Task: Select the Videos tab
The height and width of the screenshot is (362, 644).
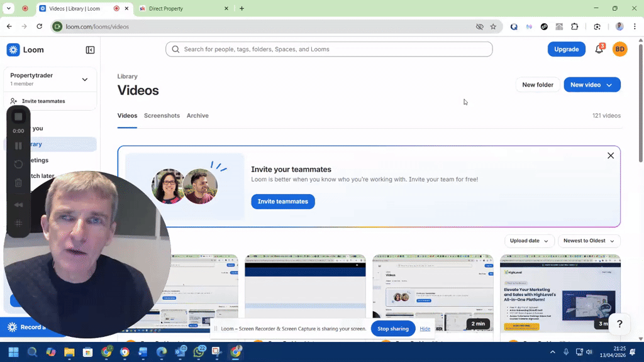Action: [x=127, y=116]
